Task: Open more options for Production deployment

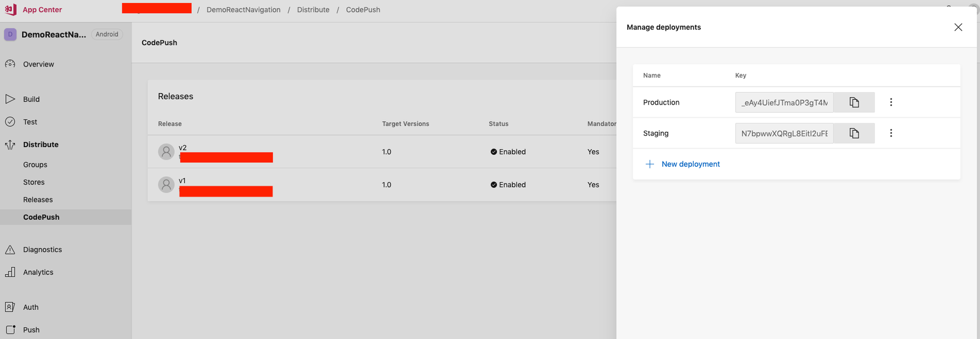Action: pyautogui.click(x=891, y=102)
